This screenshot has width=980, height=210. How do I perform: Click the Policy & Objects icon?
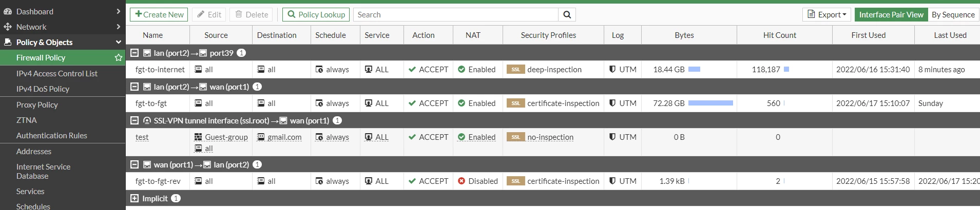[x=8, y=42]
